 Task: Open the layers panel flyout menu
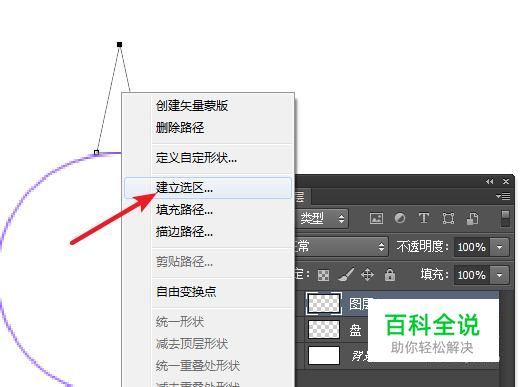coord(503,196)
